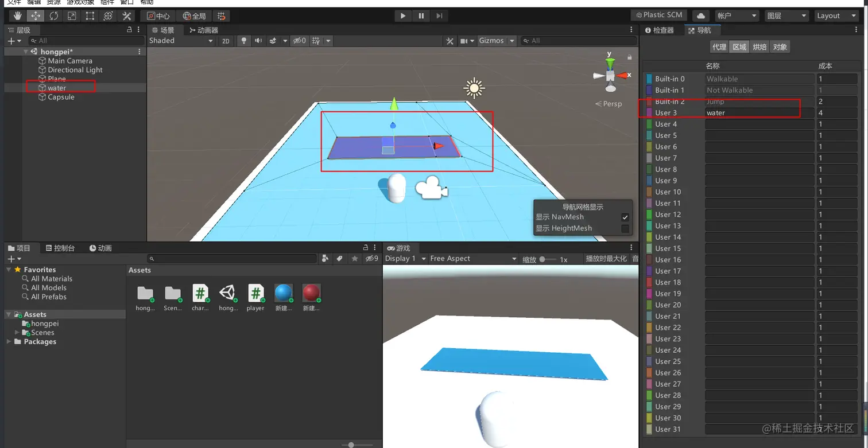Open the Layout dropdown
Image resolution: width=868 pixels, height=448 pixels.
(x=836, y=16)
